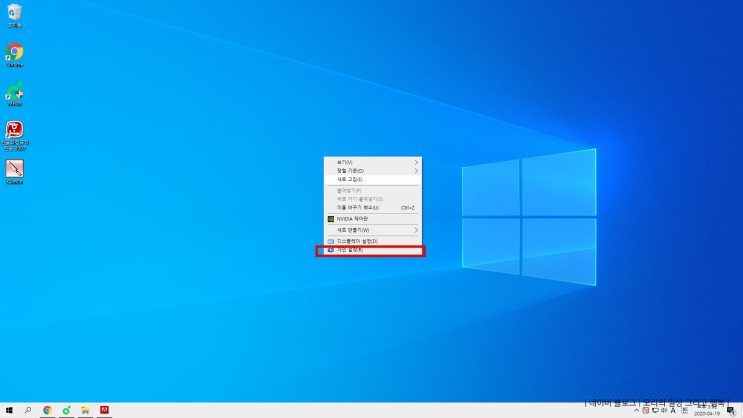Open taskbar search magnifier

pos(28,410)
